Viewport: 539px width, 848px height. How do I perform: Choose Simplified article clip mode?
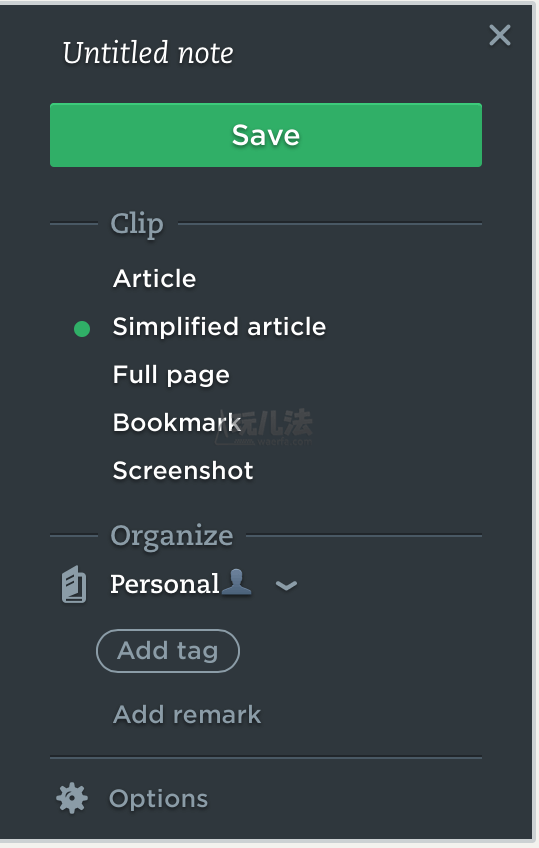(219, 327)
